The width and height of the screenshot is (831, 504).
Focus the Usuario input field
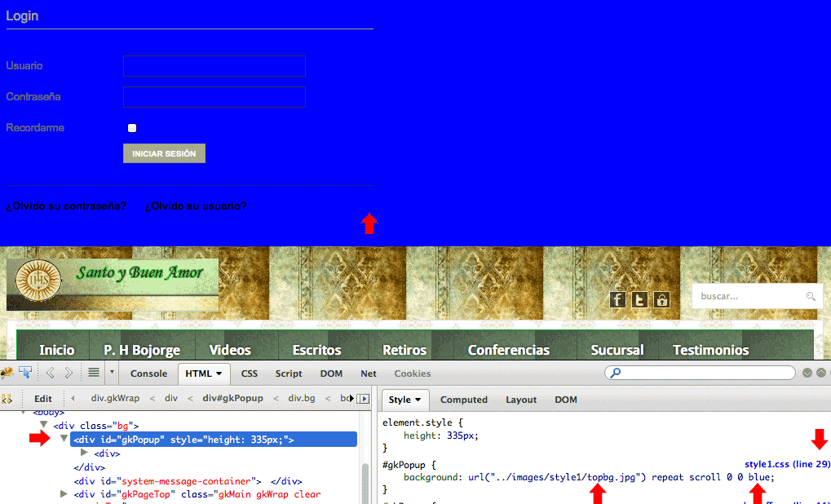pyautogui.click(x=214, y=66)
